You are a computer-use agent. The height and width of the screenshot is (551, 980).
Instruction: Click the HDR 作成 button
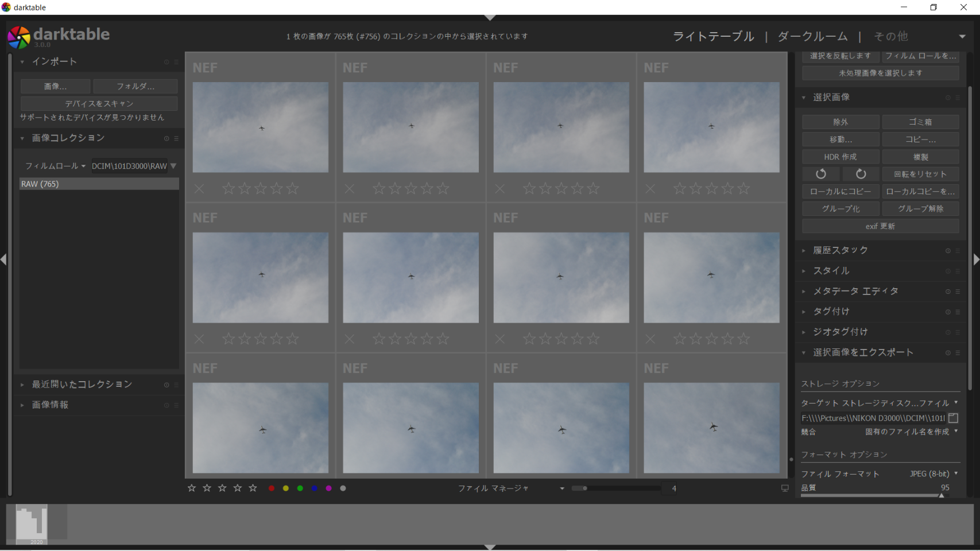click(840, 157)
